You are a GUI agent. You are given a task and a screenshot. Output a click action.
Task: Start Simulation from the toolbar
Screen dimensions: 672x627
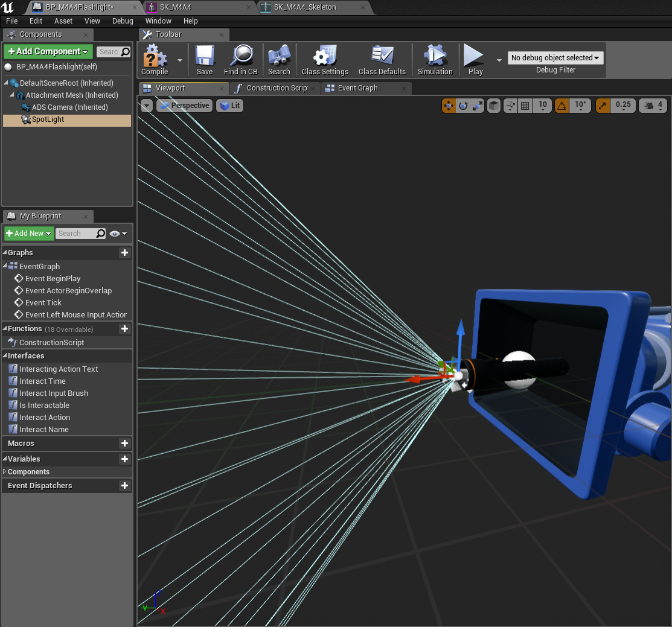(x=435, y=60)
